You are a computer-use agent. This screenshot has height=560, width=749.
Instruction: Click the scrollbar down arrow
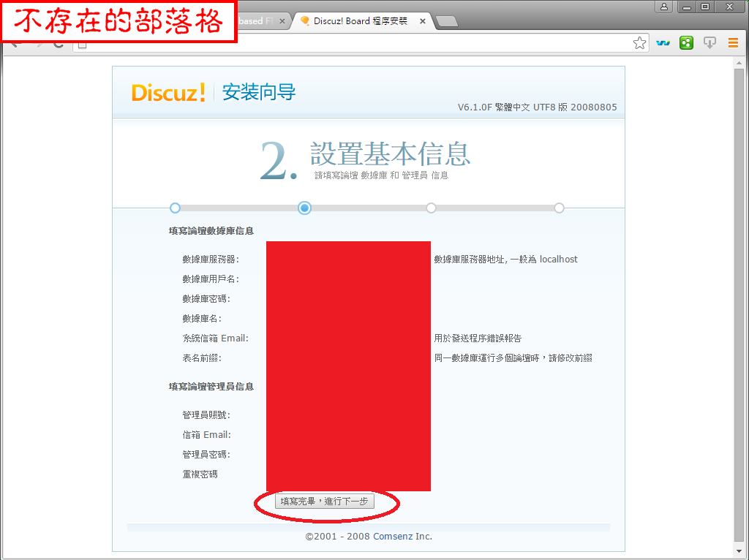pos(739,551)
